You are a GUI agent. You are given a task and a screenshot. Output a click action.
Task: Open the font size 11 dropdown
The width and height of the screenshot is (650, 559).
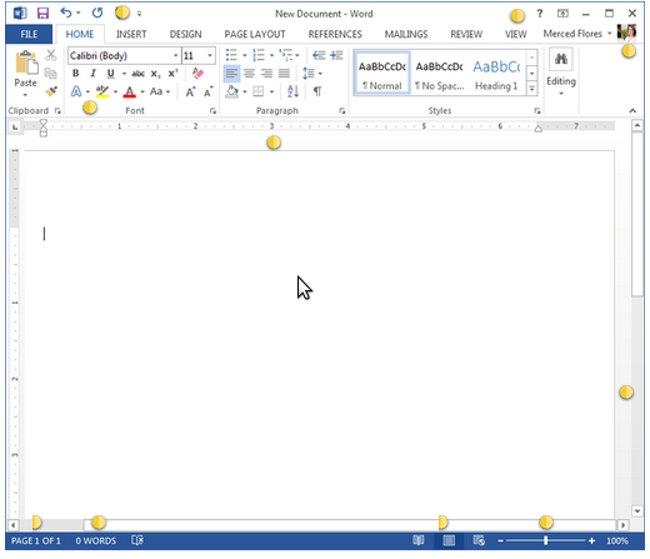tap(210, 55)
